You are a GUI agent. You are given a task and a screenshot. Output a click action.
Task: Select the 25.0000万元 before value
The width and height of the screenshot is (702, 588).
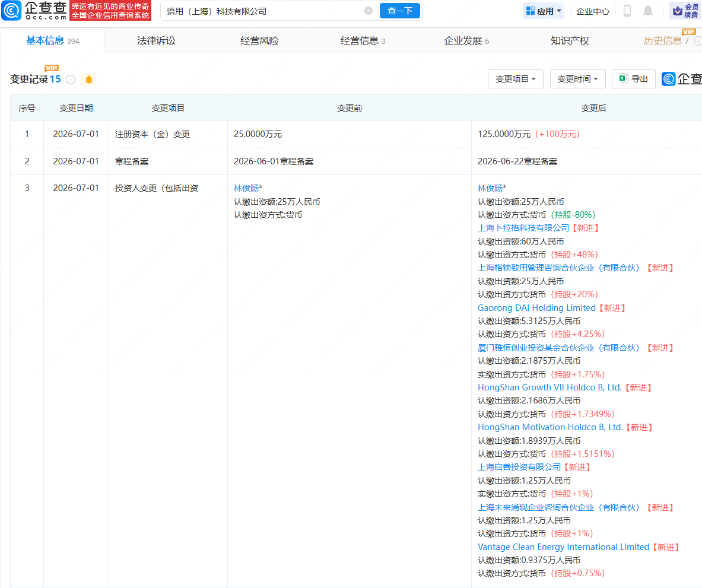pos(258,134)
